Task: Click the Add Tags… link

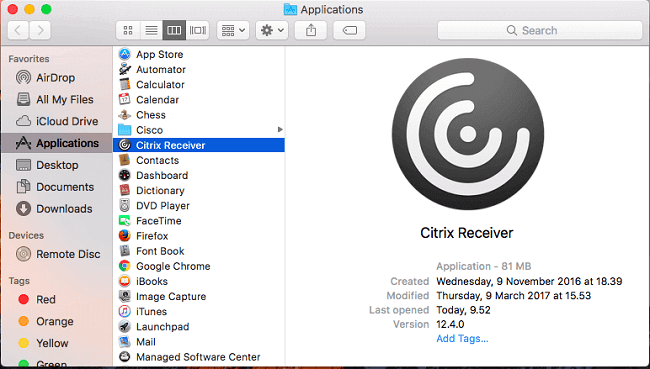Action: click(462, 339)
